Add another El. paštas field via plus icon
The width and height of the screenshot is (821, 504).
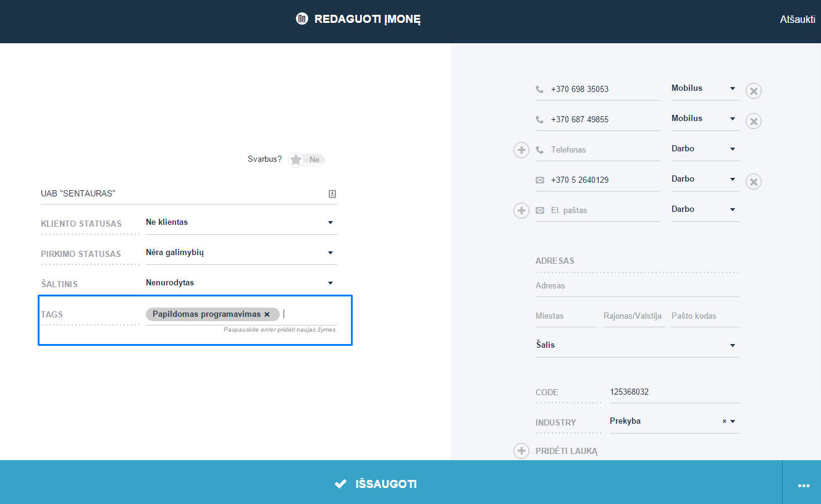[521, 211]
